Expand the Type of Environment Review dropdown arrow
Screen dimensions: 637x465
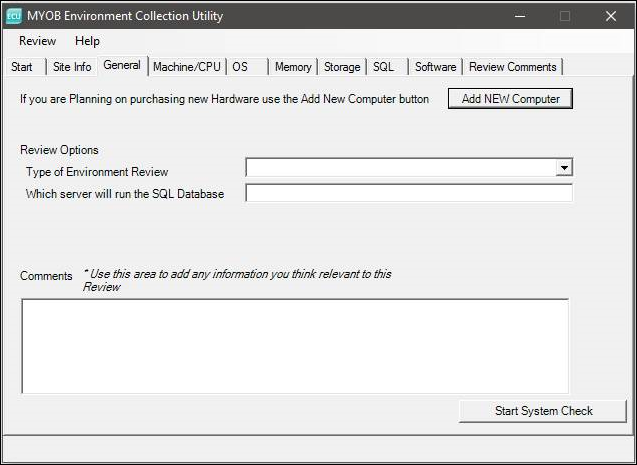click(564, 168)
